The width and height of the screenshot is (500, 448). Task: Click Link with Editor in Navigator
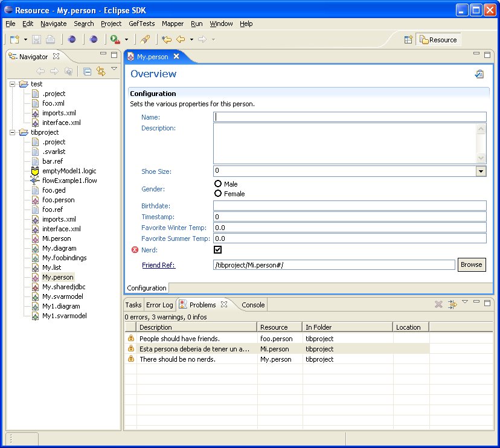pos(101,71)
